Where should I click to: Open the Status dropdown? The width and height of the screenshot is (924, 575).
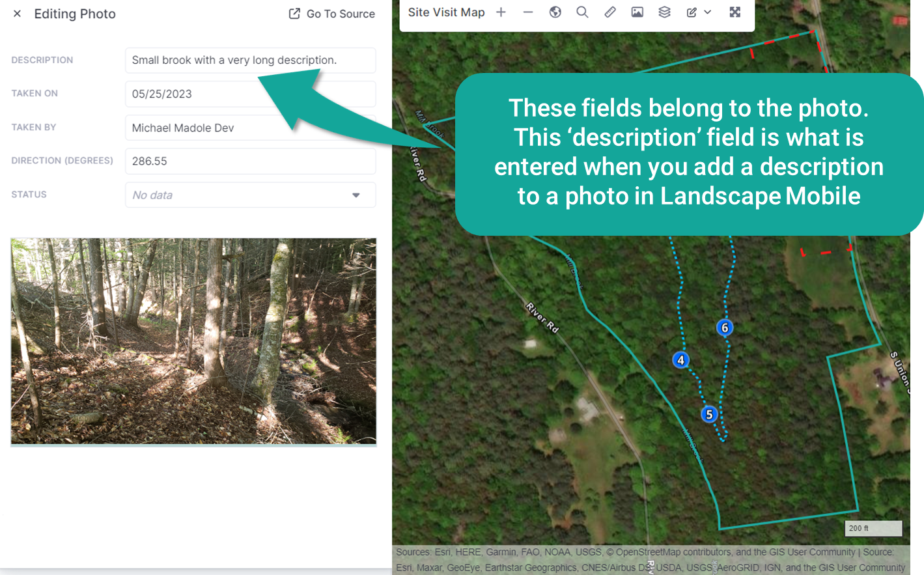point(357,195)
